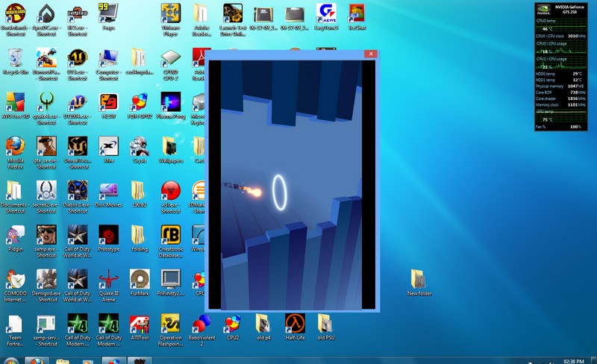Open the VMware Player shortcut
Screen dimensions: 597x364
click(x=171, y=13)
